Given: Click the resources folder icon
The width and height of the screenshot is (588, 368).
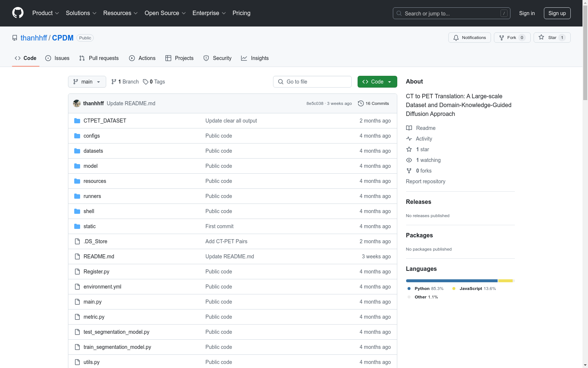Looking at the screenshot, I should [77, 181].
